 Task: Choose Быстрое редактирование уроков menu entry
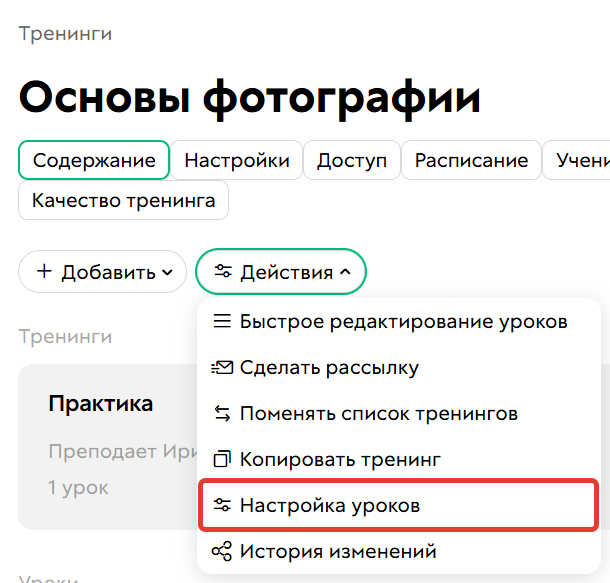[399, 322]
